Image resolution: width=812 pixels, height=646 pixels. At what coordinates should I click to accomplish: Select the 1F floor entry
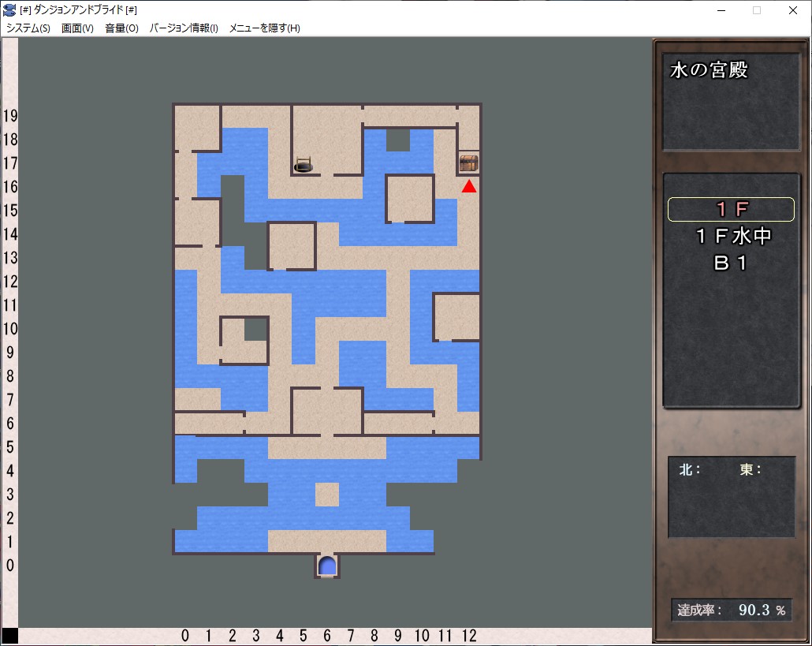(x=731, y=209)
